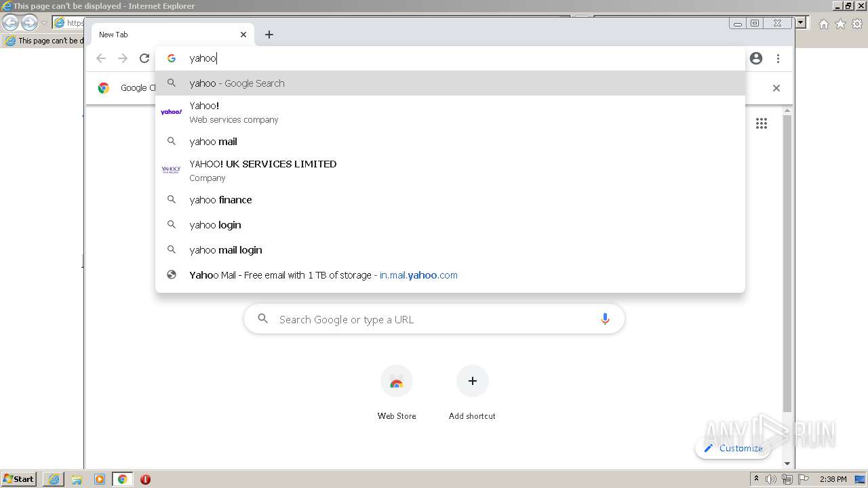The height and width of the screenshot is (488, 868).
Task: Dismiss the Google Chrome info bar
Action: point(776,88)
